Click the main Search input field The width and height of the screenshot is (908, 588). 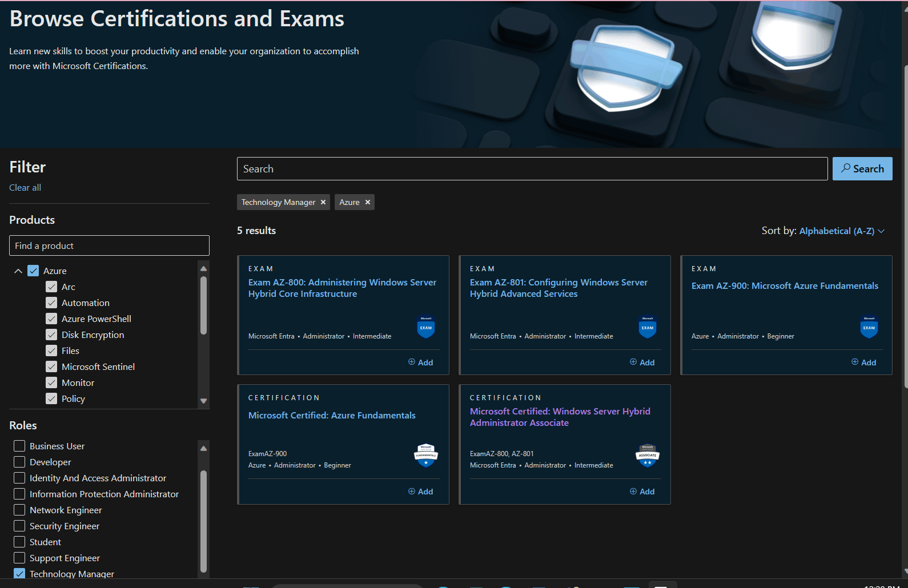click(x=532, y=169)
